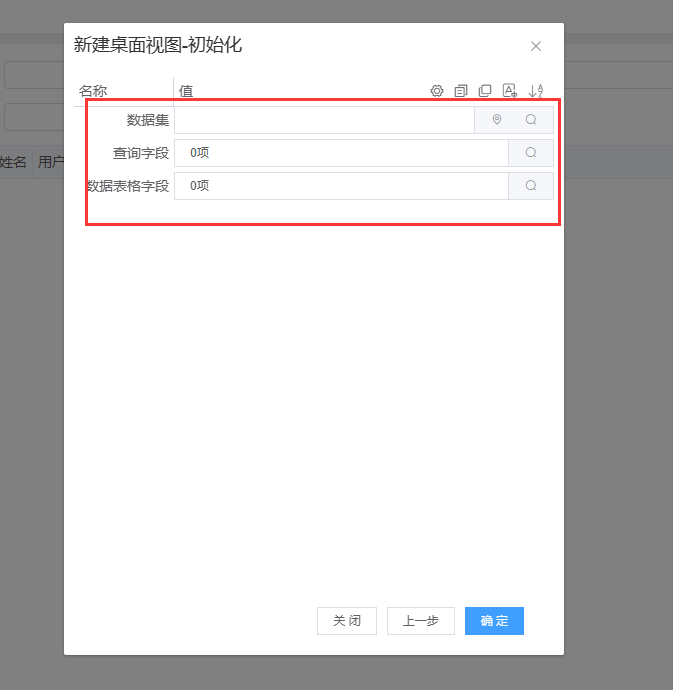Viewport: 673px width, 690px height.
Task: Click the 查询字段 field showing 0项
Action: point(341,153)
